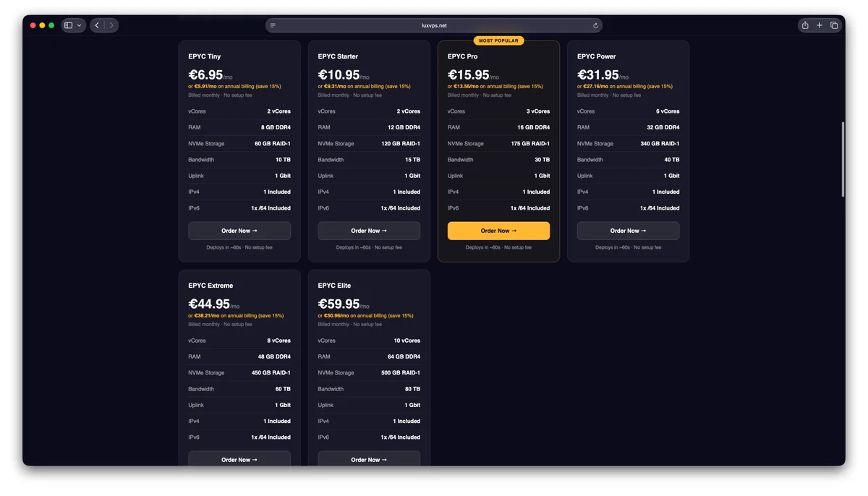Image resolution: width=868 pixels, height=496 pixels.
Task: Select the EPYC Tiny title
Action: [x=205, y=56]
